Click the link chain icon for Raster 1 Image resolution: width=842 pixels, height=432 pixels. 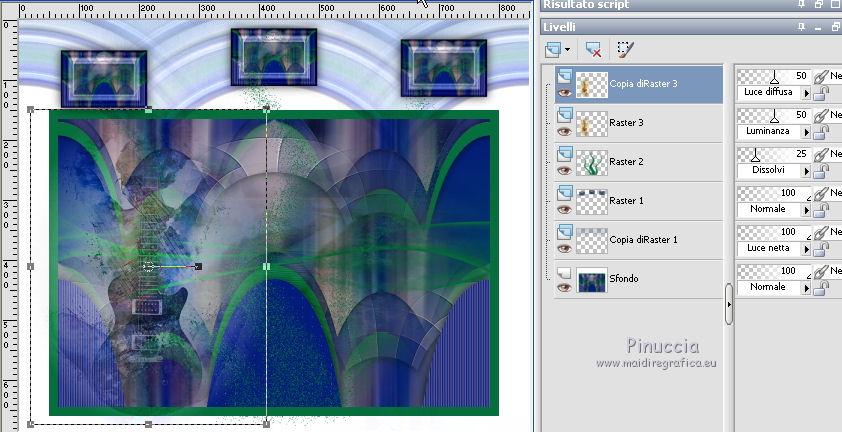click(822, 193)
